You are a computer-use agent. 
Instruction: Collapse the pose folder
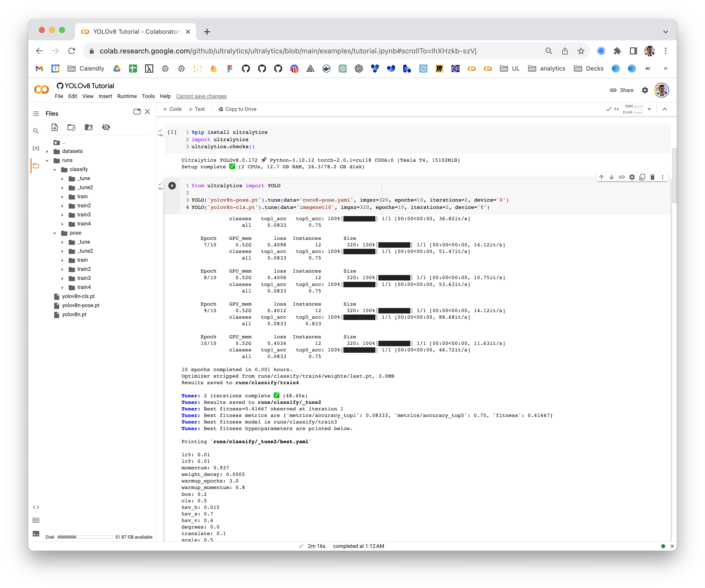[x=55, y=233]
